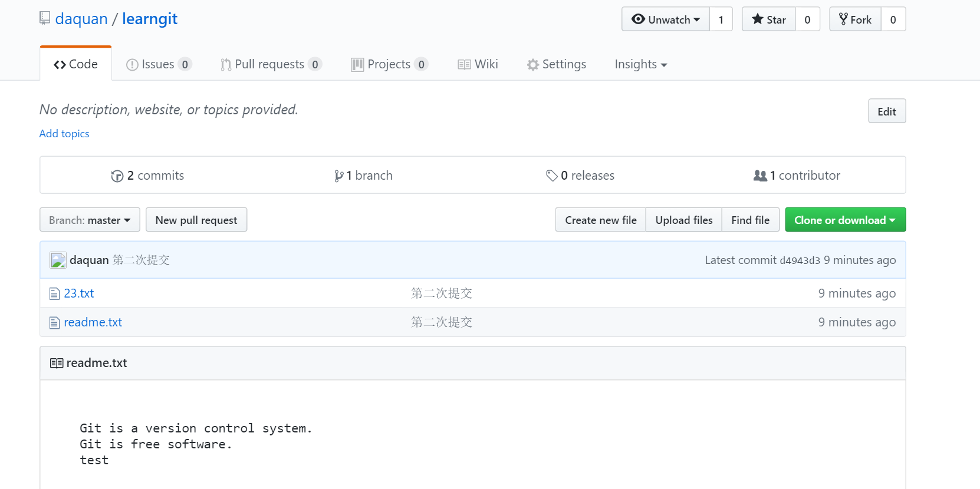The image size is (980, 489).
Task: Star this repository
Action: pos(769,19)
